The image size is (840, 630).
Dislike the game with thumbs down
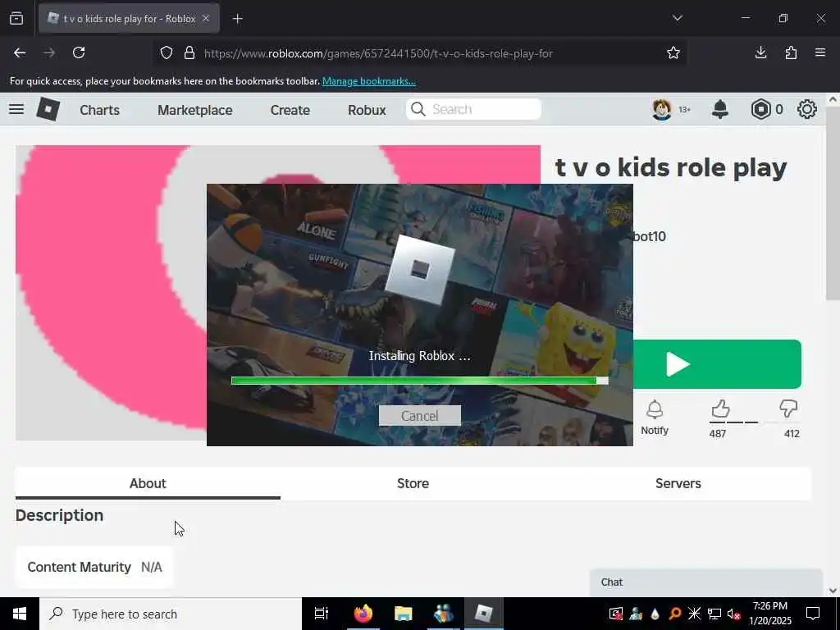point(788,409)
